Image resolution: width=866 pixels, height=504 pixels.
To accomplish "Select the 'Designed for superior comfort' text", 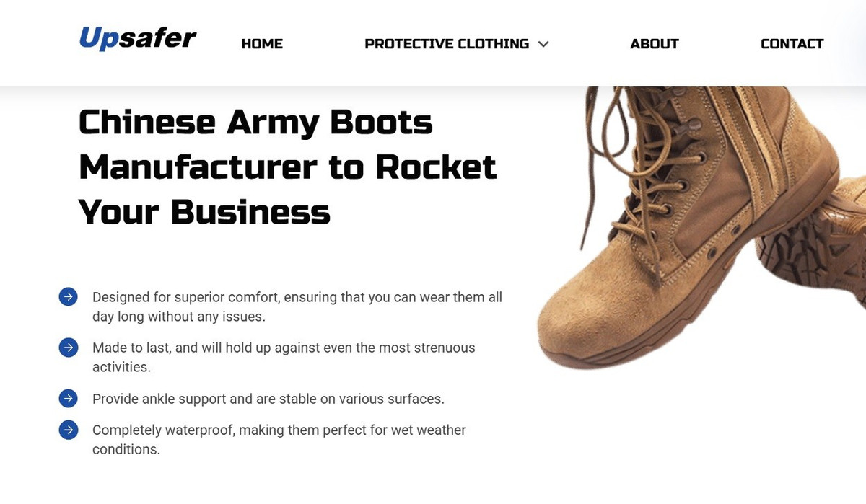I will pos(297,306).
